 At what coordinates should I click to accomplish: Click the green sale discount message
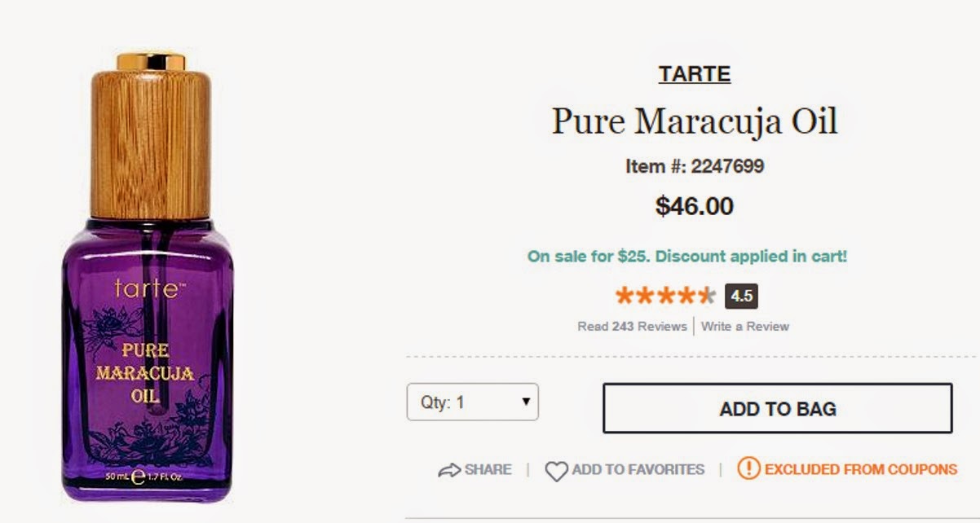[x=687, y=257]
